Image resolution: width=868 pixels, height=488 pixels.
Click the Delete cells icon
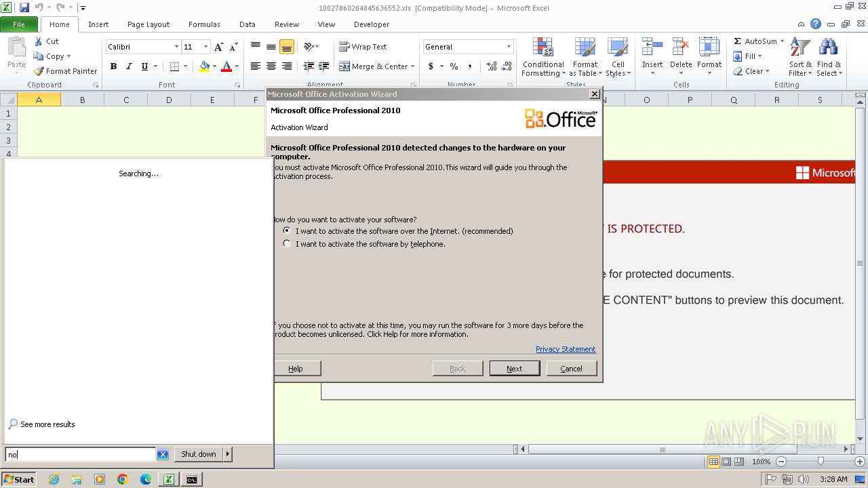pyautogui.click(x=681, y=47)
